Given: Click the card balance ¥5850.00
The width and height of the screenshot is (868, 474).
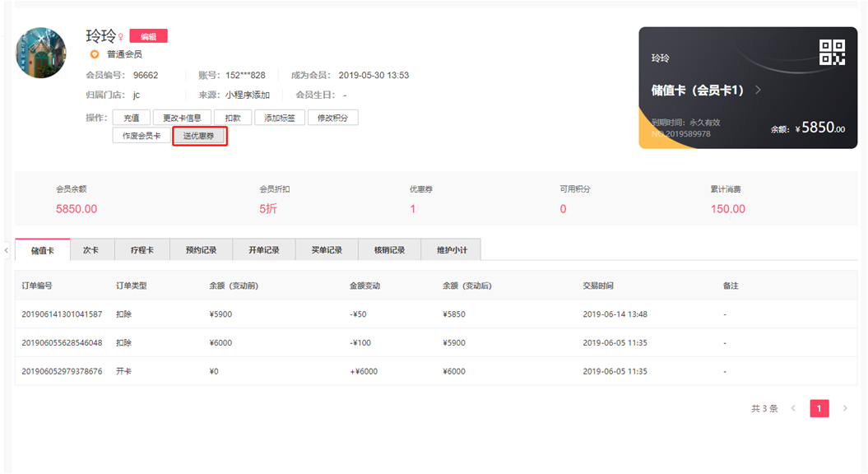Looking at the screenshot, I should click(x=820, y=128).
